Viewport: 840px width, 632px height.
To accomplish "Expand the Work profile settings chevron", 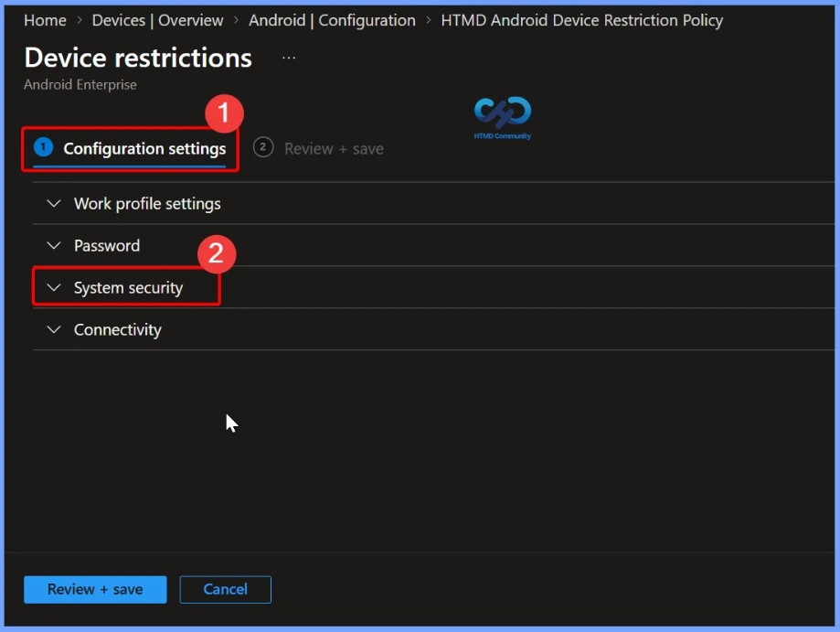I will (x=54, y=204).
